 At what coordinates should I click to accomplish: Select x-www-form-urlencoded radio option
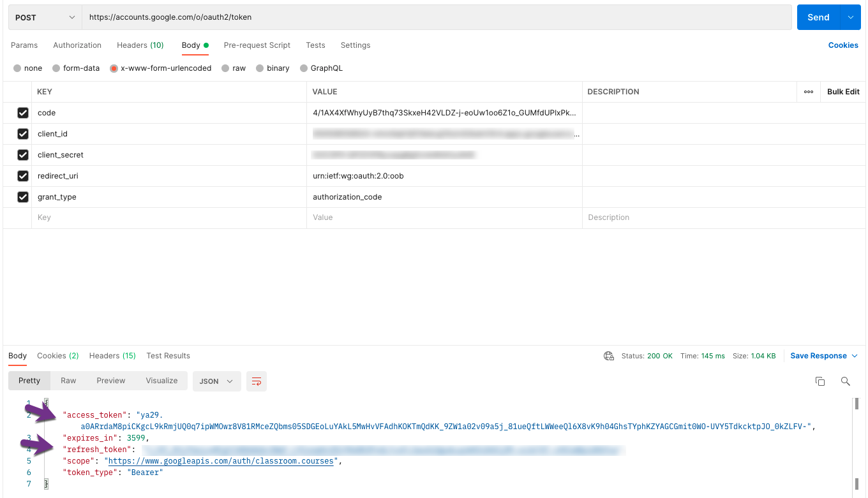pos(114,68)
